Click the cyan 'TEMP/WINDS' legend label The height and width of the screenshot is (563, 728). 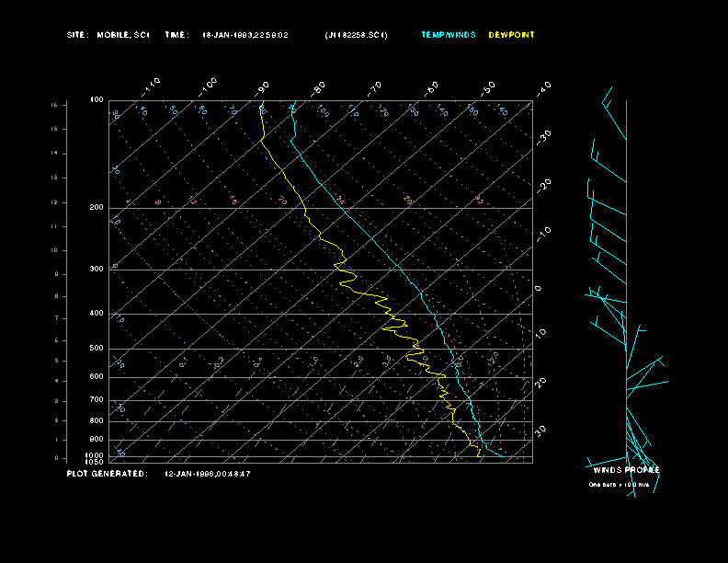448,35
